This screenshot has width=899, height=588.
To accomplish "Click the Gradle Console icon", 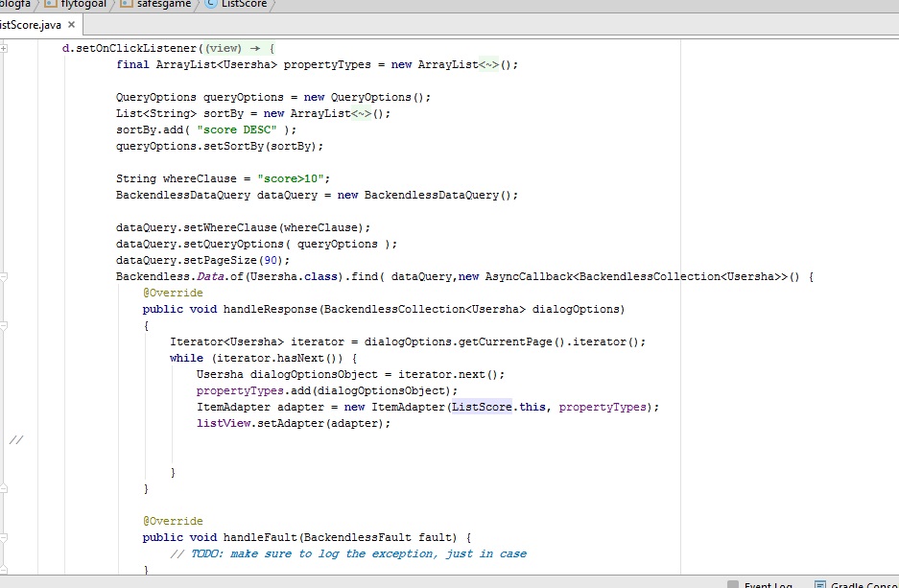I will click(x=820, y=585).
